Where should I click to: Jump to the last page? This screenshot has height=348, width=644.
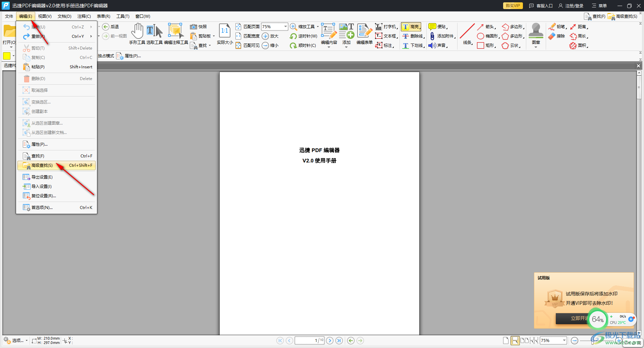coord(339,341)
